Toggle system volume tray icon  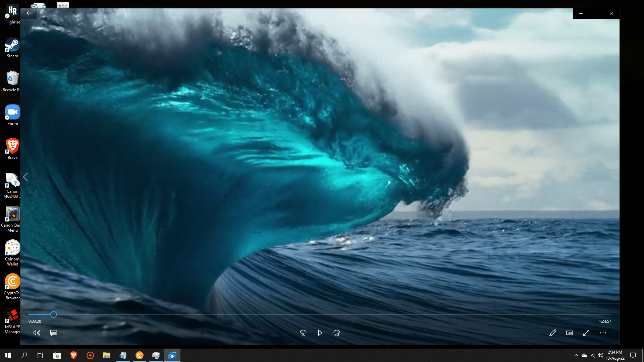[x=600, y=355]
